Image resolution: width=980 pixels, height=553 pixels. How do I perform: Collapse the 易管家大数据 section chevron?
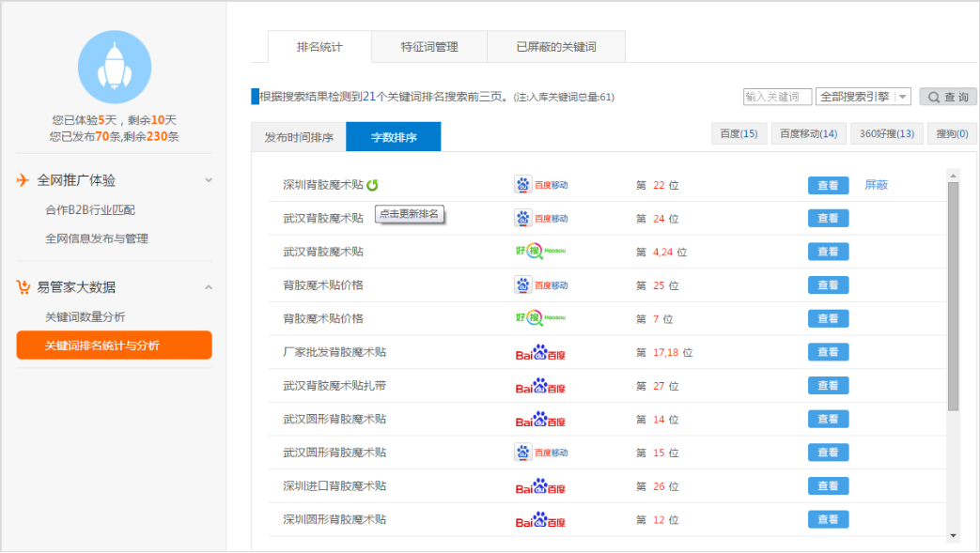[209, 287]
